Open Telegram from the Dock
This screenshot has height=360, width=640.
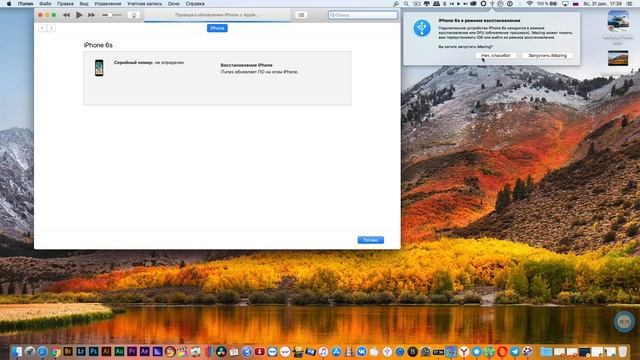(x=515, y=351)
